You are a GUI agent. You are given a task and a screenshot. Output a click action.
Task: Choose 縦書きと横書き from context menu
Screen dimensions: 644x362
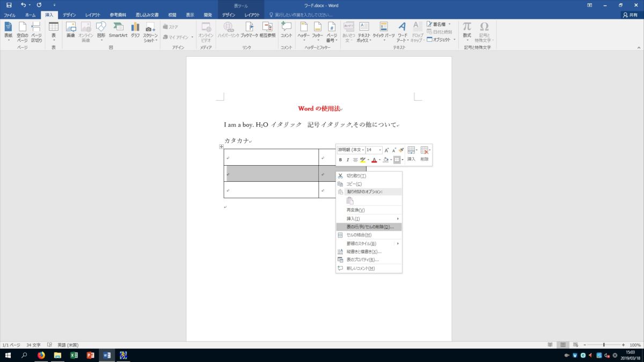369,252
